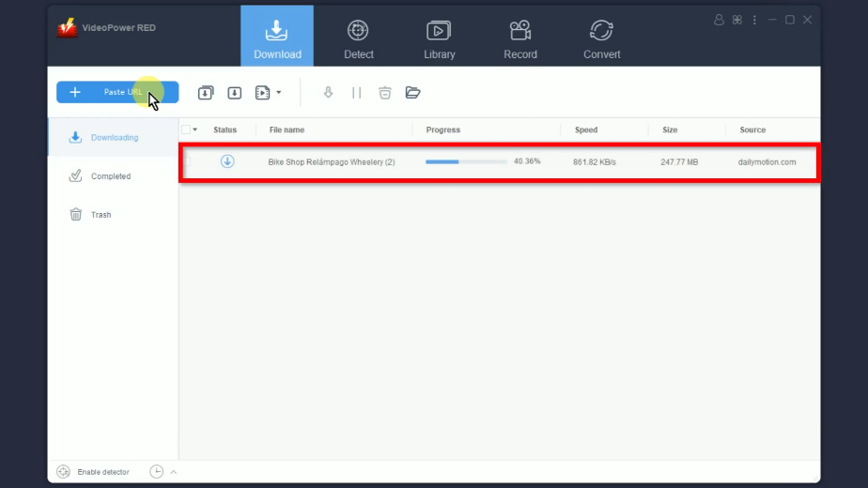Click the download progress bar

(466, 161)
